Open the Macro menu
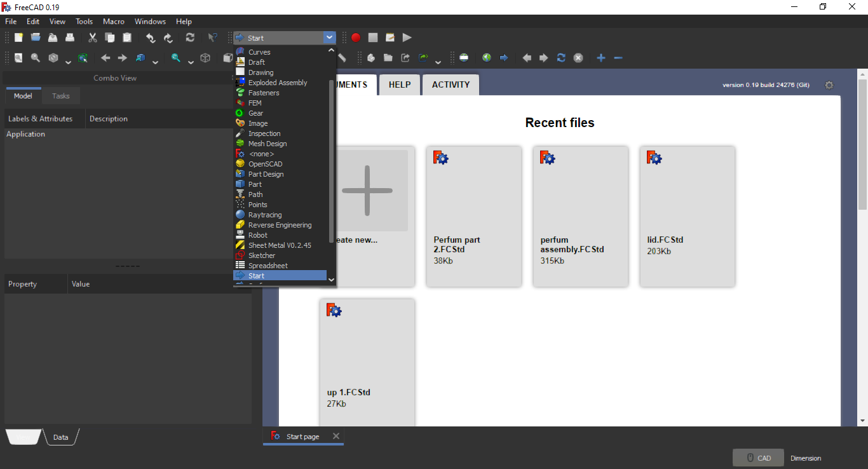Image resolution: width=868 pixels, height=469 pixels. pos(114,22)
